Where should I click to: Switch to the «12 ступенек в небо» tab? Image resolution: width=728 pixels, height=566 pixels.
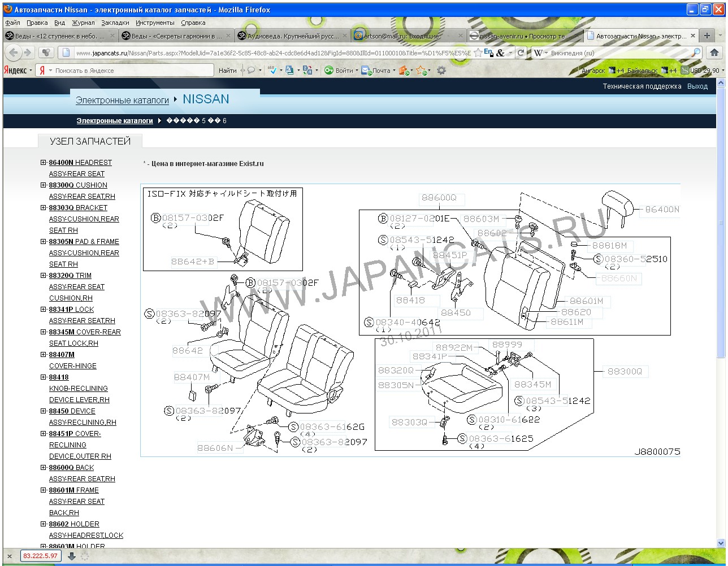pyautogui.click(x=60, y=36)
